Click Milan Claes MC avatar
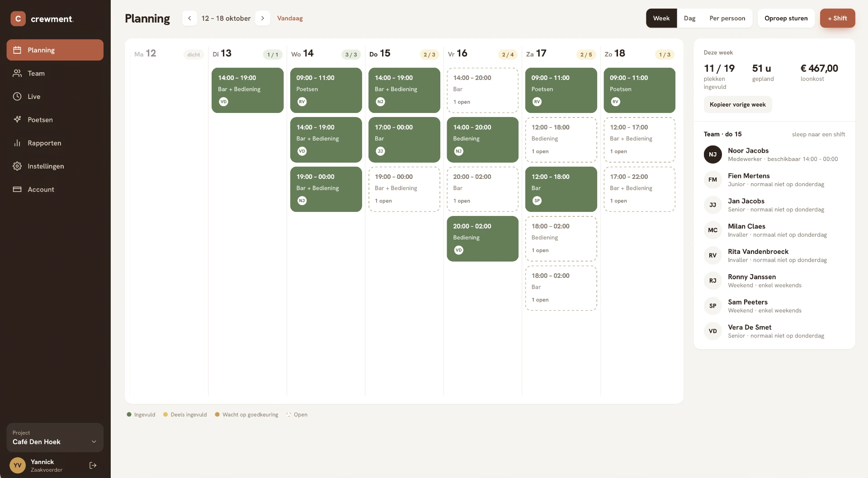Screen dimensions: 868x478 [712, 230]
